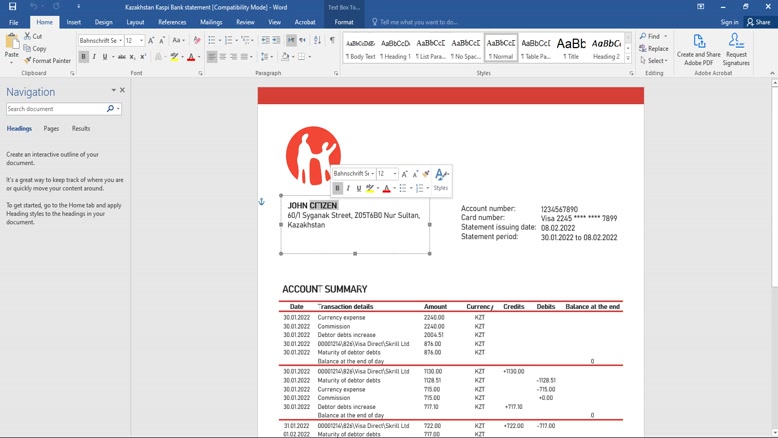Open the References ribbon tab

(x=172, y=22)
